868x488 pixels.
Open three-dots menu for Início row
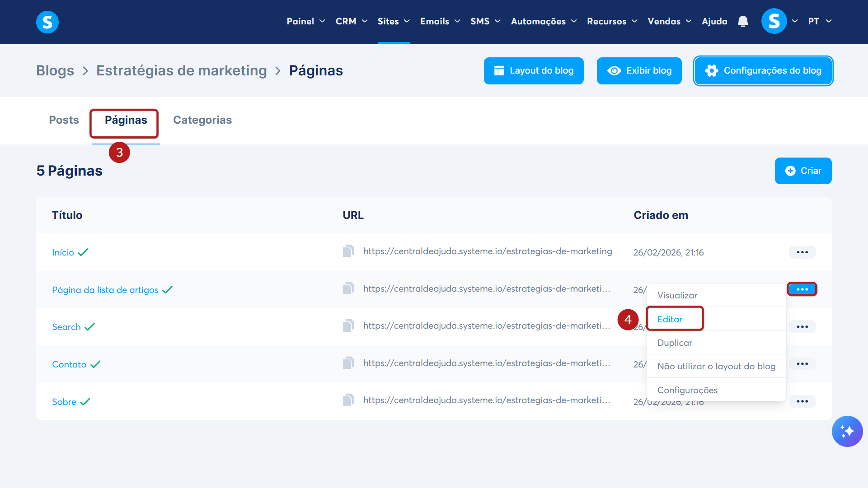tap(802, 252)
